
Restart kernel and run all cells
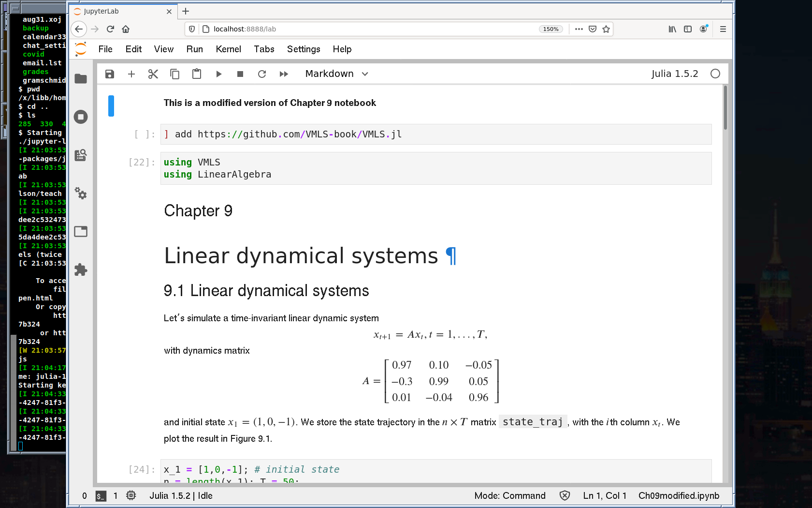[x=284, y=74]
